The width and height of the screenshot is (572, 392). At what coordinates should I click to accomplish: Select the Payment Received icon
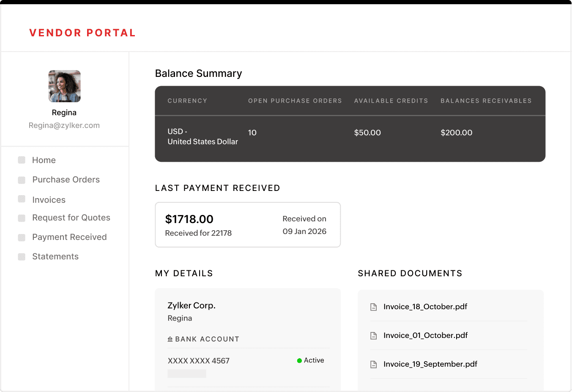tap(22, 237)
